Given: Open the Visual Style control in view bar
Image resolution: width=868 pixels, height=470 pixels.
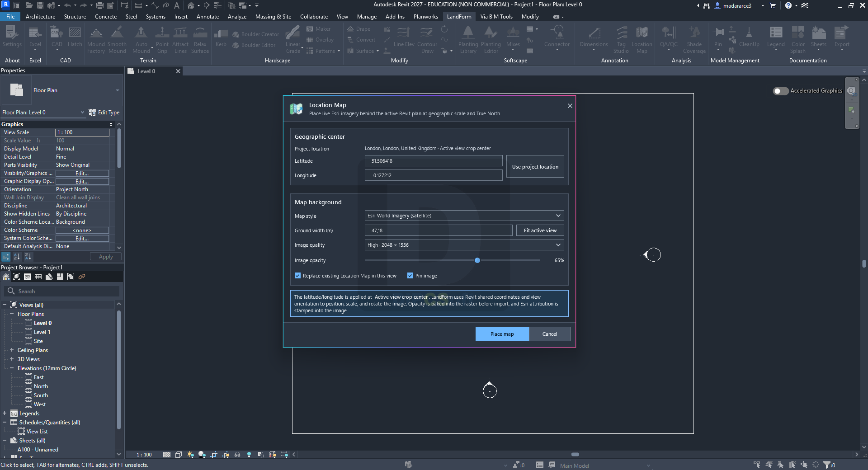Looking at the screenshot, I should 179,455.
